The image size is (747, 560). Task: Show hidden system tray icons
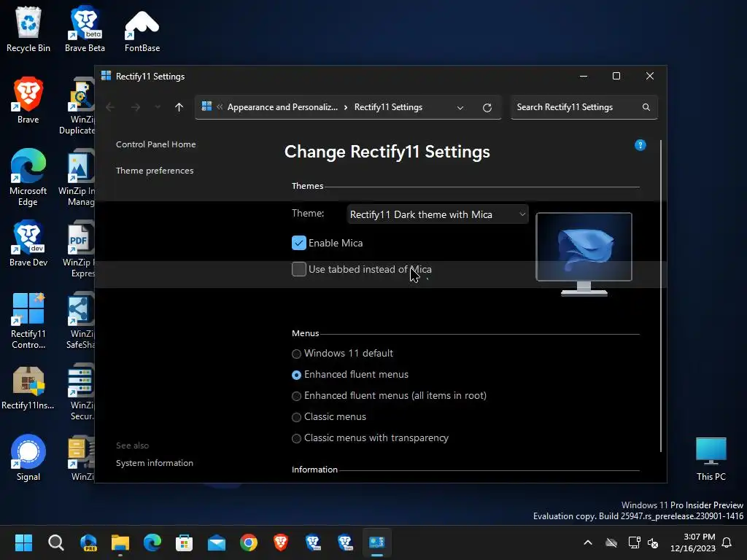pos(588,542)
